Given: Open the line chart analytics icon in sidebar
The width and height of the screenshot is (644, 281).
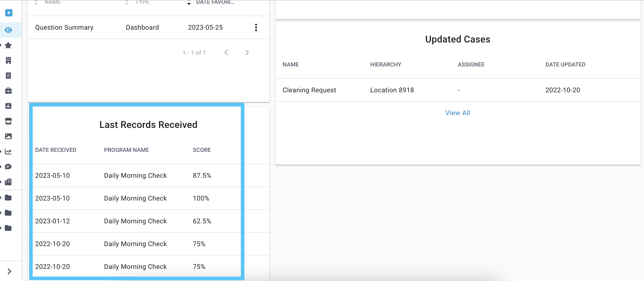Looking at the screenshot, I should click(9, 152).
